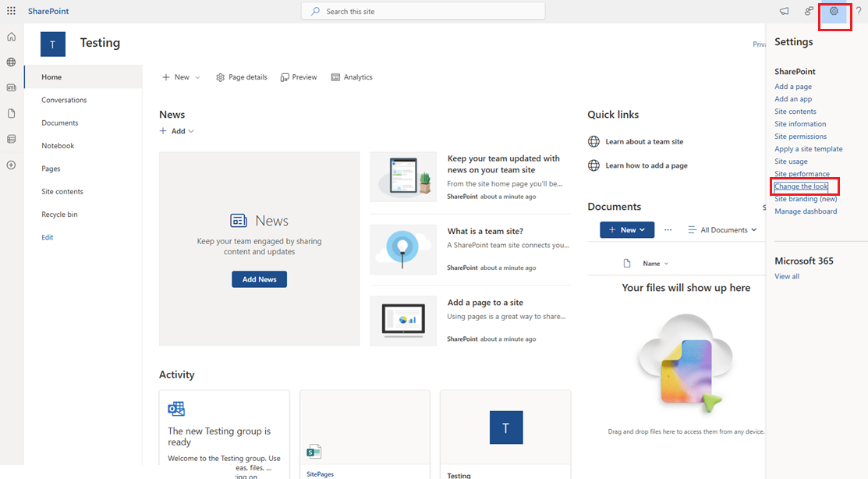Select the My Sites globe icon

[11, 62]
